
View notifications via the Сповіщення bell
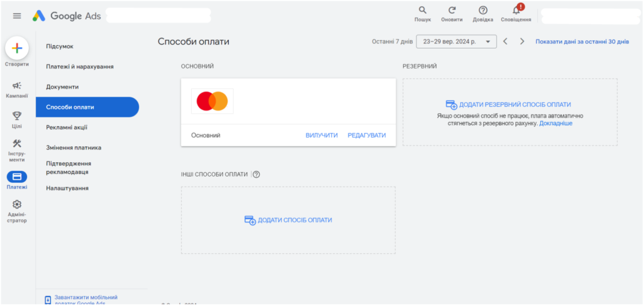coord(516,10)
